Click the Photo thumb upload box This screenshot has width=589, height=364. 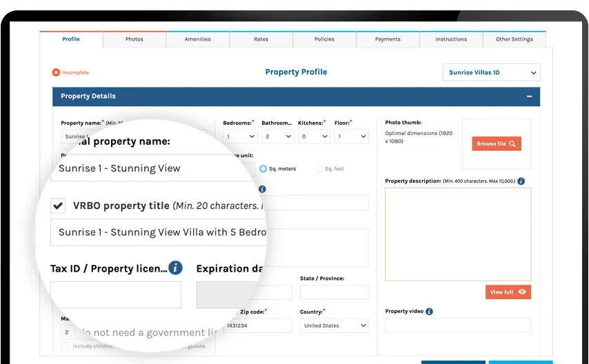point(496,143)
